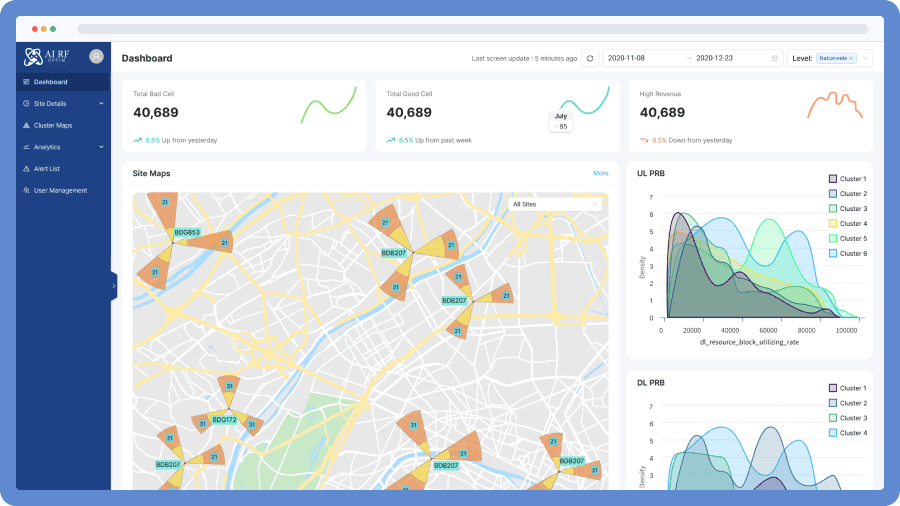Click the More link in Site Maps
The height and width of the screenshot is (506, 900).
(x=600, y=173)
